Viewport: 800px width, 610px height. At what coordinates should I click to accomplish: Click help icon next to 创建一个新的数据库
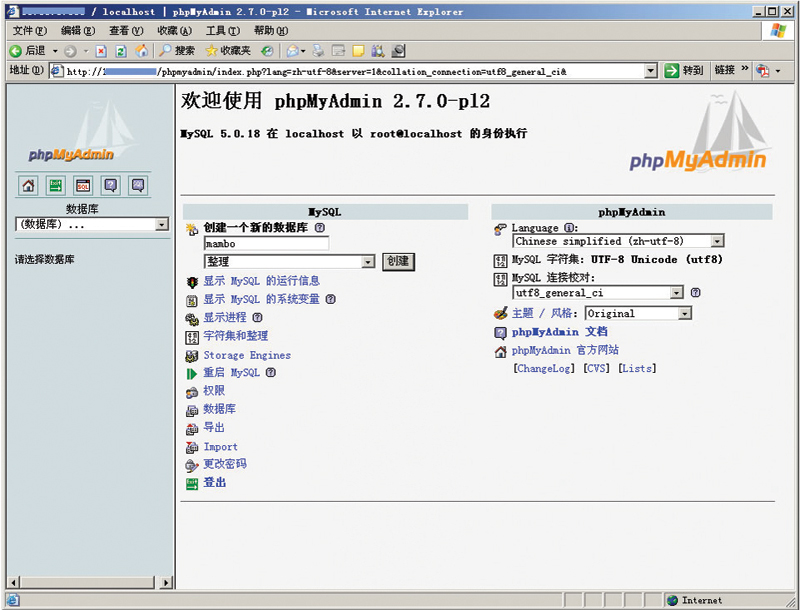(319, 228)
